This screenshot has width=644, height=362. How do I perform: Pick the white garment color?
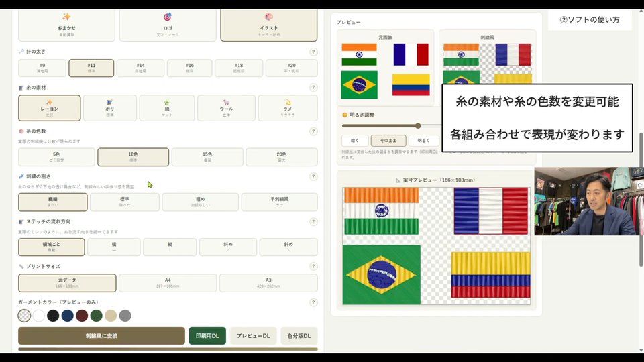tap(39, 316)
